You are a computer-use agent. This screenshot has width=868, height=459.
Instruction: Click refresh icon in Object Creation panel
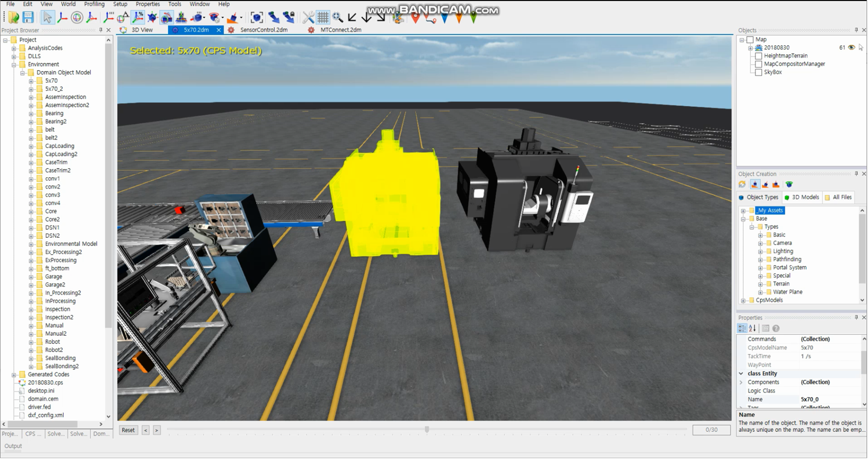click(x=742, y=185)
